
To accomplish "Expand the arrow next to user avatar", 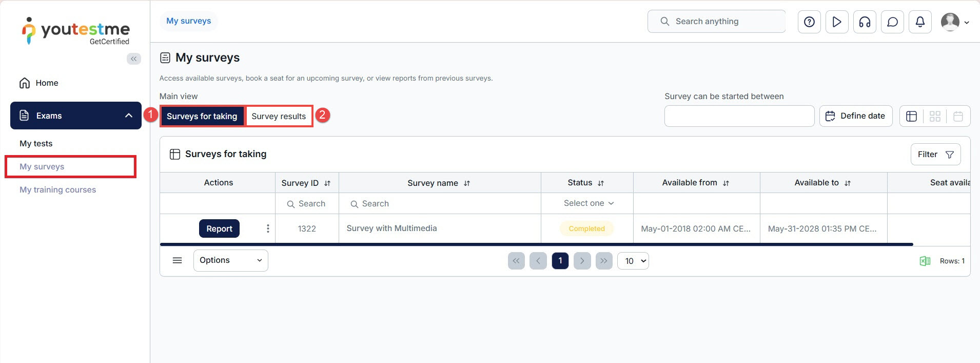I will point(967,22).
